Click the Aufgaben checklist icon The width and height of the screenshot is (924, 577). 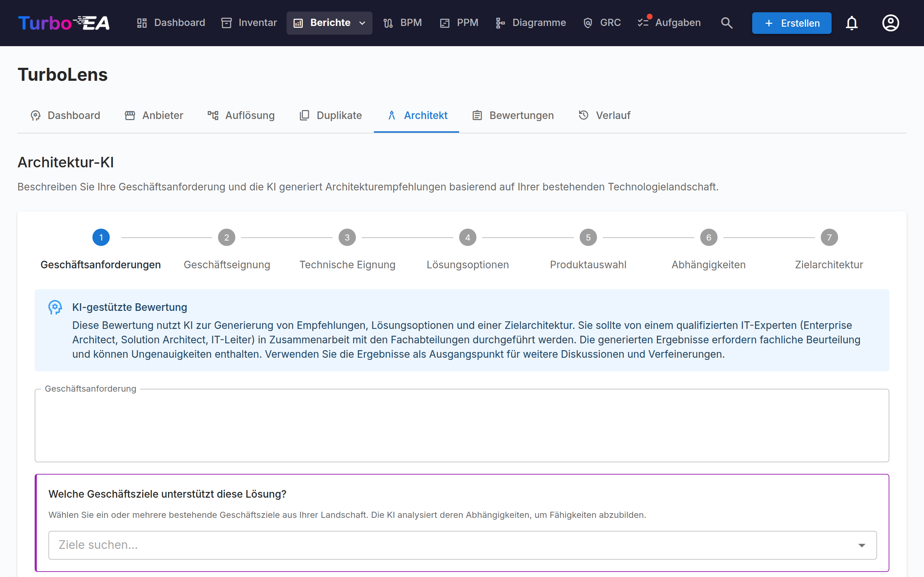click(643, 22)
